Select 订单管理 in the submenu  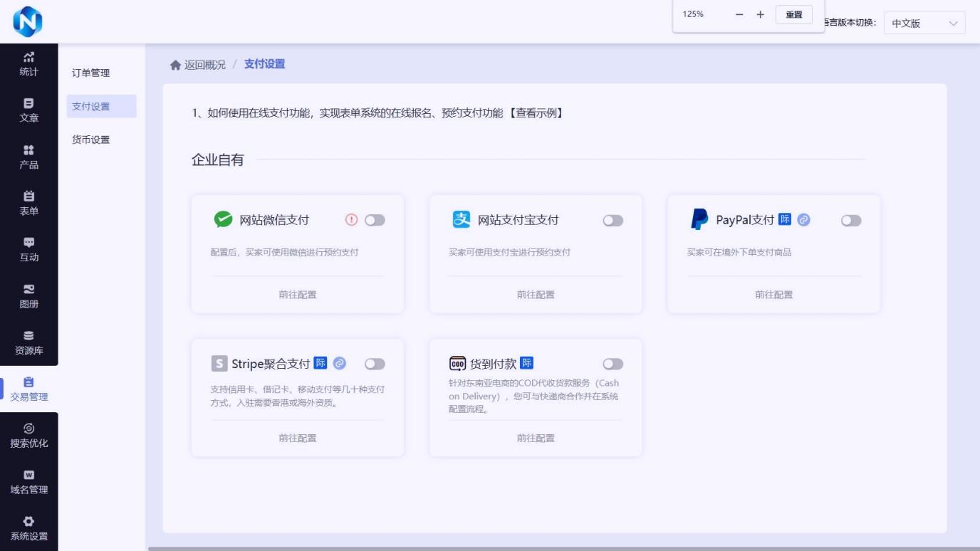91,73
